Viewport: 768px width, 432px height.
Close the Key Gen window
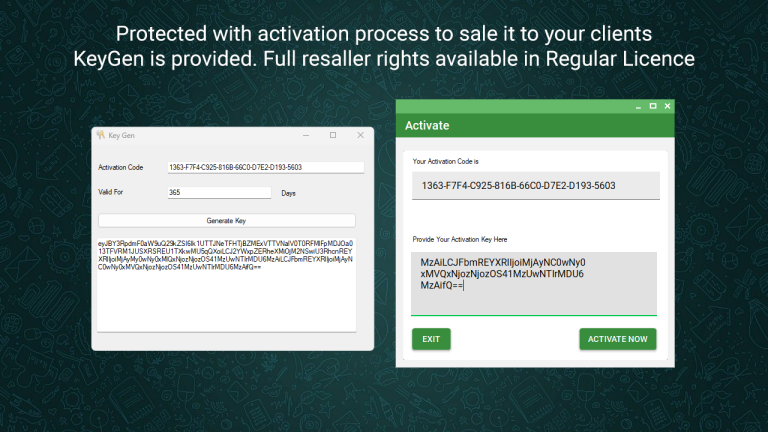coord(360,135)
